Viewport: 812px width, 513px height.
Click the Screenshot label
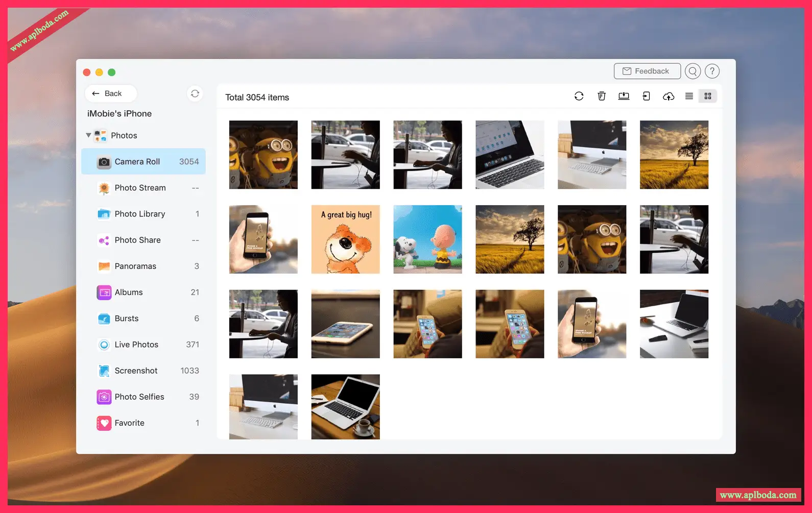pyautogui.click(x=136, y=371)
